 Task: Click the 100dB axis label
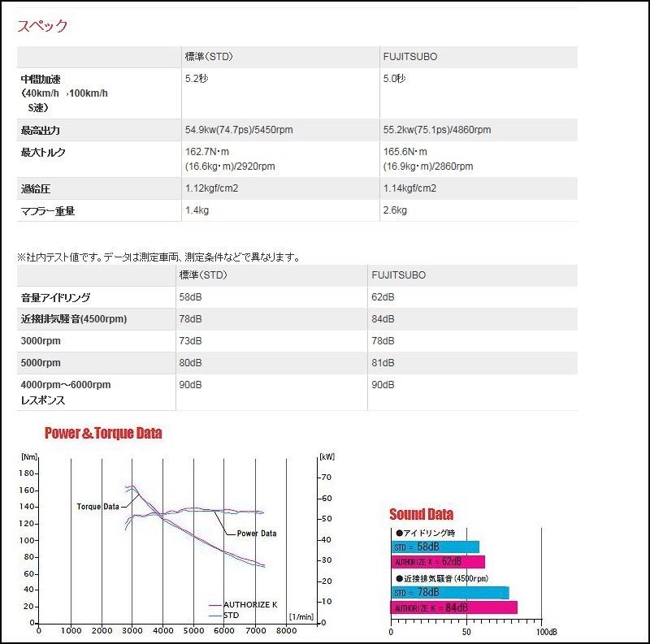[x=546, y=632]
